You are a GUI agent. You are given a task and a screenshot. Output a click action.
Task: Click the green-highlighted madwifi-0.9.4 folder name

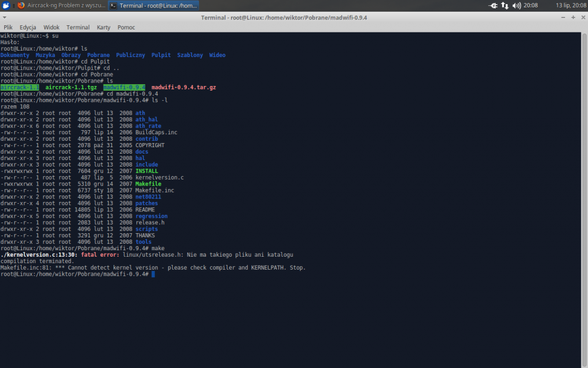(x=124, y=88)
